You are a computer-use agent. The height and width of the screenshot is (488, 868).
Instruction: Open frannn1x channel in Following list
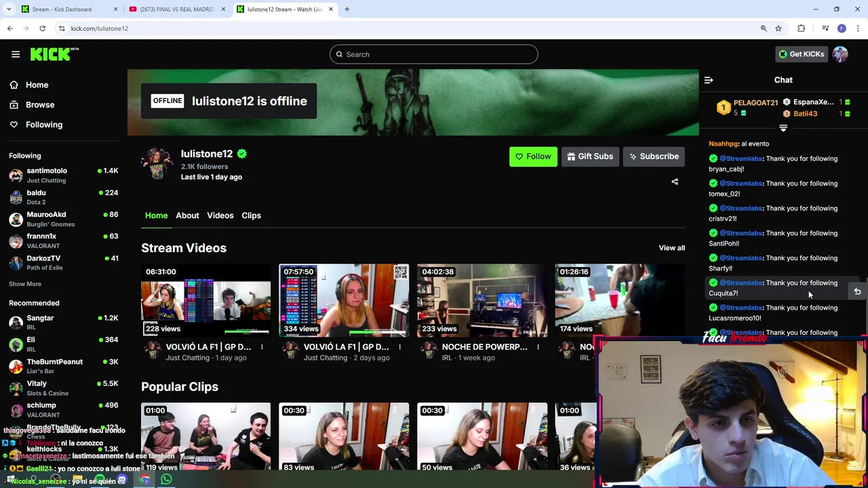pos(64,241)
